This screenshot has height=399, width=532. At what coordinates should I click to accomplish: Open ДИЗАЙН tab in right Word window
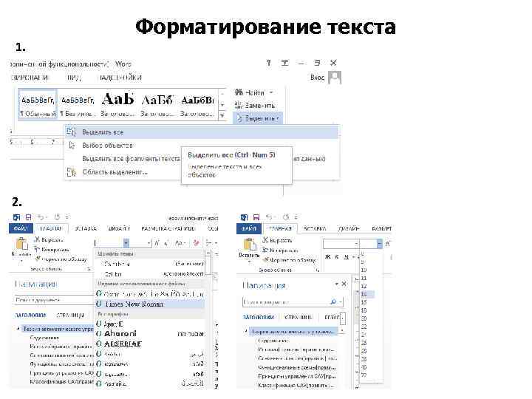coord(349,228)
